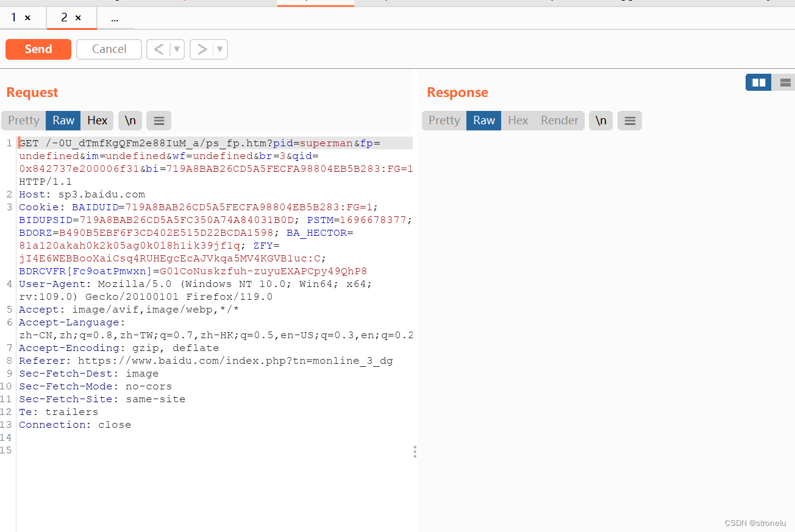Viewport: 795px width, 532px height.
Task: Select Raw view in Request panel
Action: pos(63,121)
